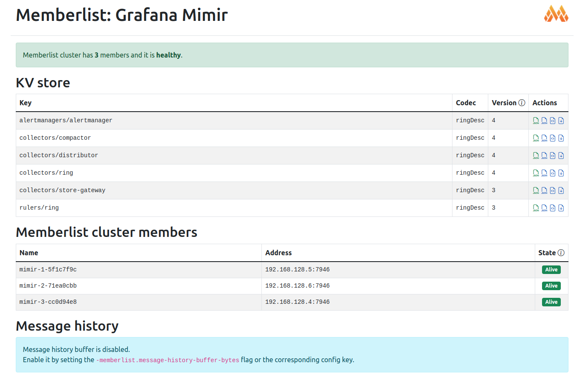
Task: Click member name mimir-1-5f1c7f9c
Action: [x=48, y=270]
